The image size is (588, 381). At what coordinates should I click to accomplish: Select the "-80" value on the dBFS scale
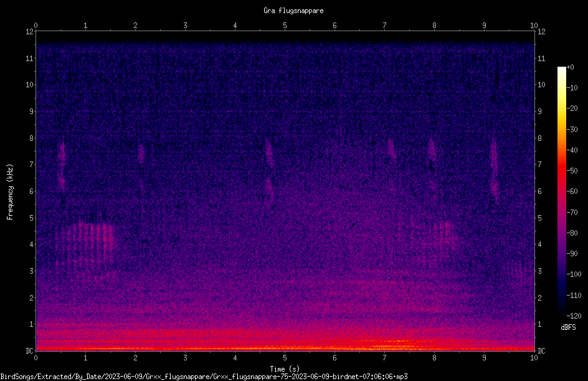coord(572,233)
